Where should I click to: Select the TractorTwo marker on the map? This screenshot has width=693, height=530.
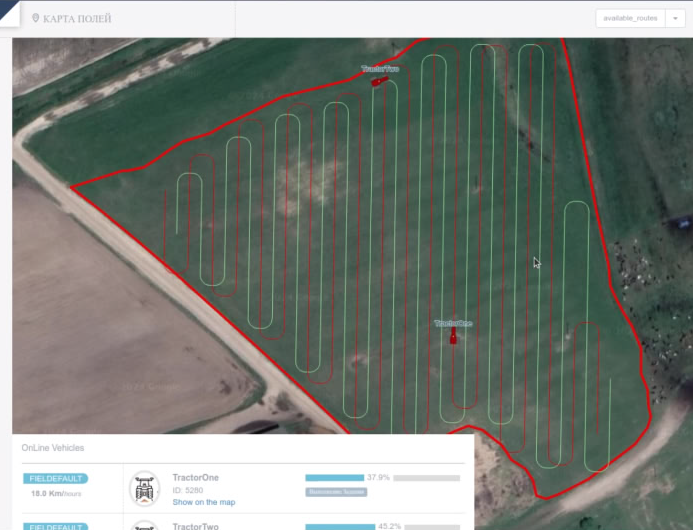click(x=379, y=81)
